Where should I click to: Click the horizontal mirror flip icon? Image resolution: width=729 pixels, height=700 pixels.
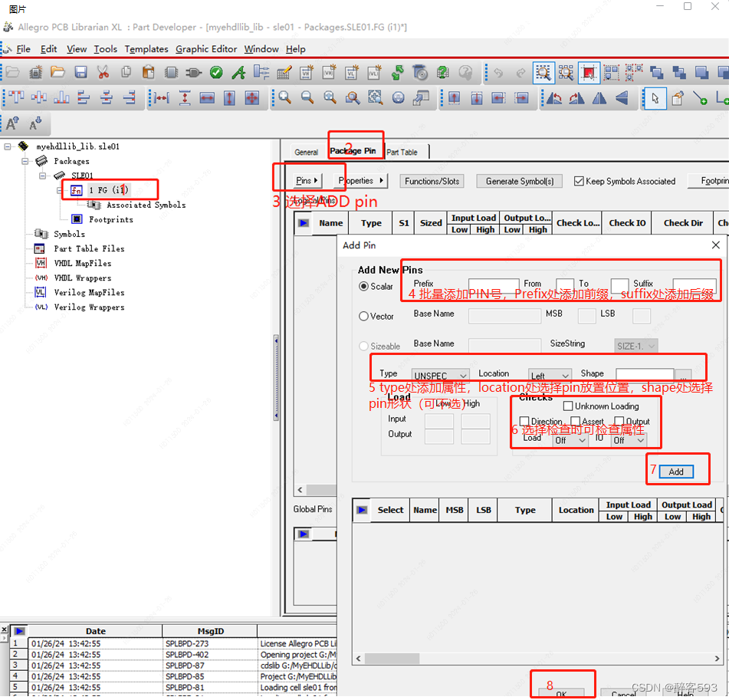[599, 98]
